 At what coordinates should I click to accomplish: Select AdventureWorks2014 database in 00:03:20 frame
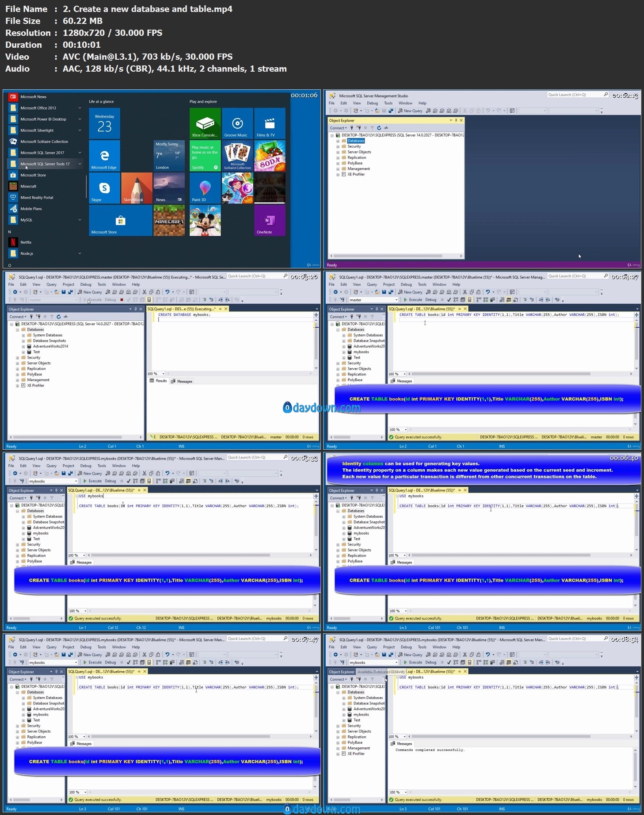(50, 346)
